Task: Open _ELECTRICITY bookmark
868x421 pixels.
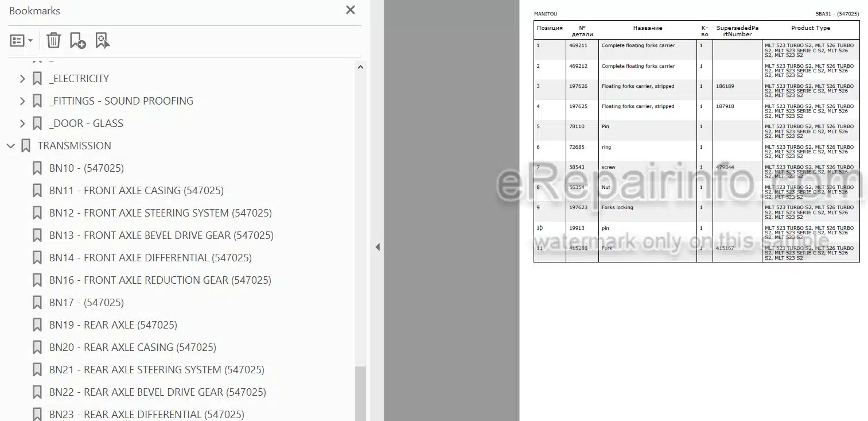Action: click(79, 79)
